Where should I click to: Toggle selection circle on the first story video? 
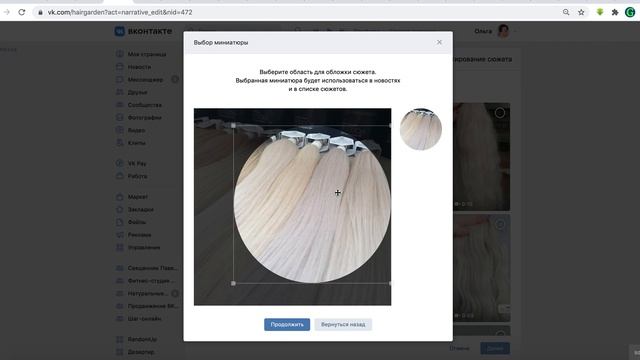(x=500, y=113)
